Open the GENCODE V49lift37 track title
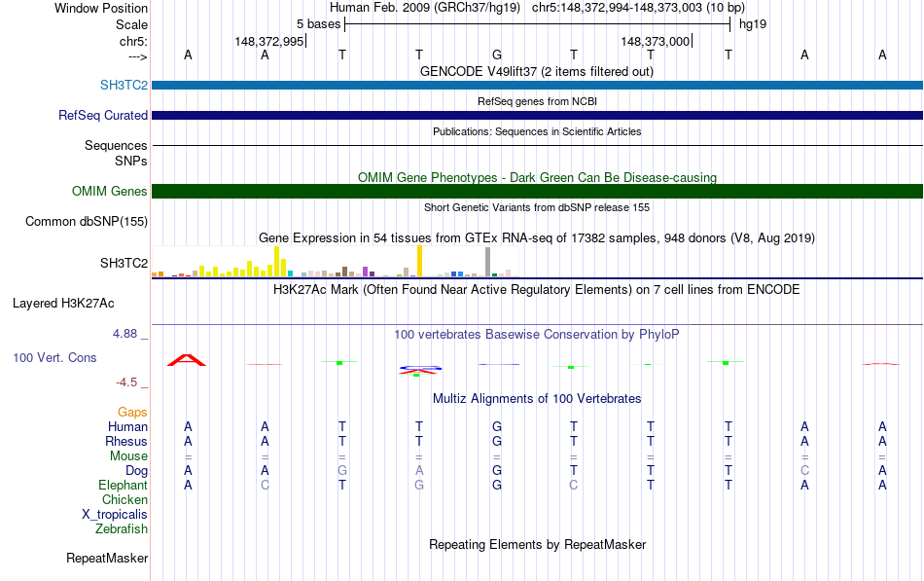Image resolution: width=924 pixels, height=581 pixels. pos(536,71)
